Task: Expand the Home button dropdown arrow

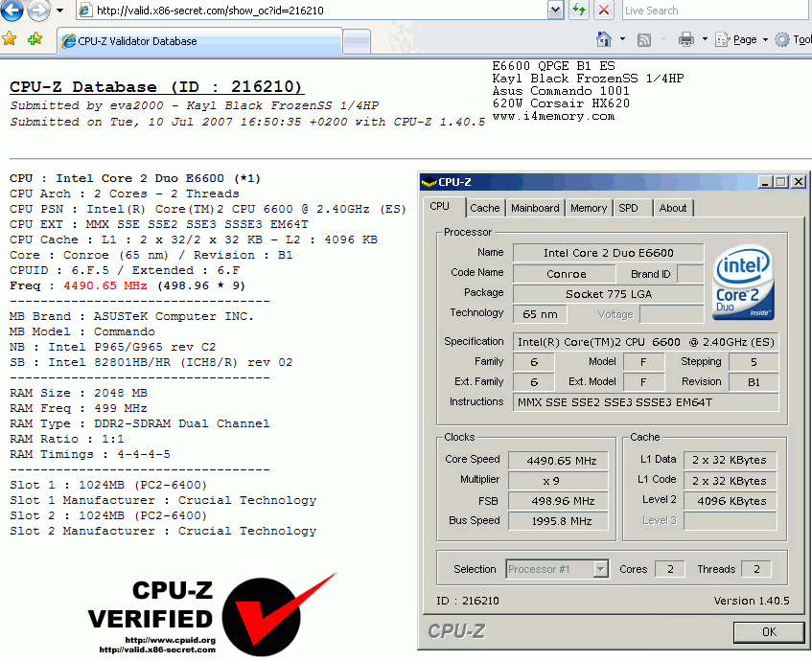Action: pyautogui.click(x=622, y=39)
